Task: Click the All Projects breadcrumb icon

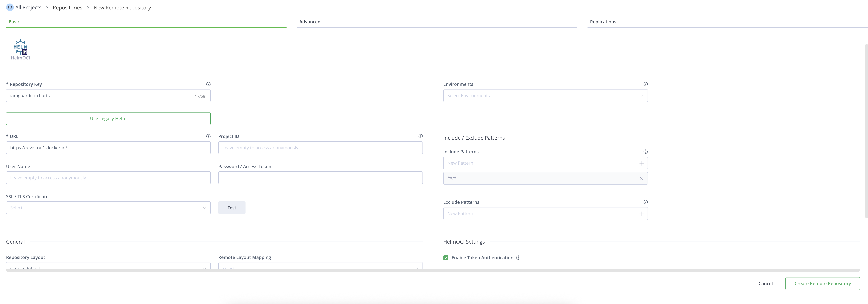Action: (x=9, y=7)
